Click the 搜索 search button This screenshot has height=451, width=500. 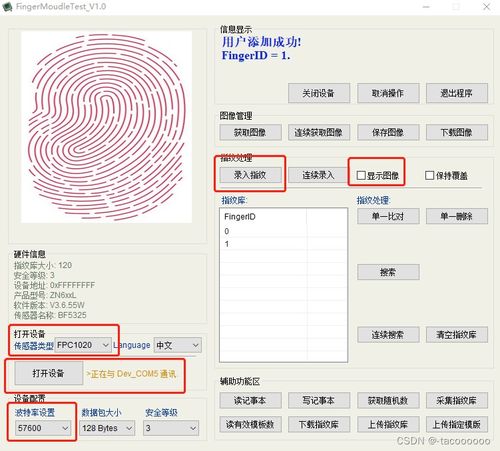(x=388, y=272)
